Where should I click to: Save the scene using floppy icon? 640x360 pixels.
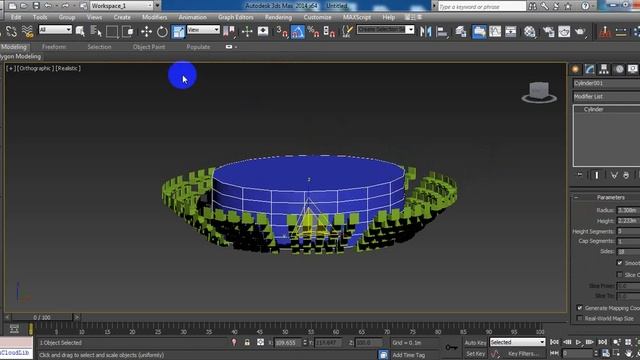coord(36,6)
